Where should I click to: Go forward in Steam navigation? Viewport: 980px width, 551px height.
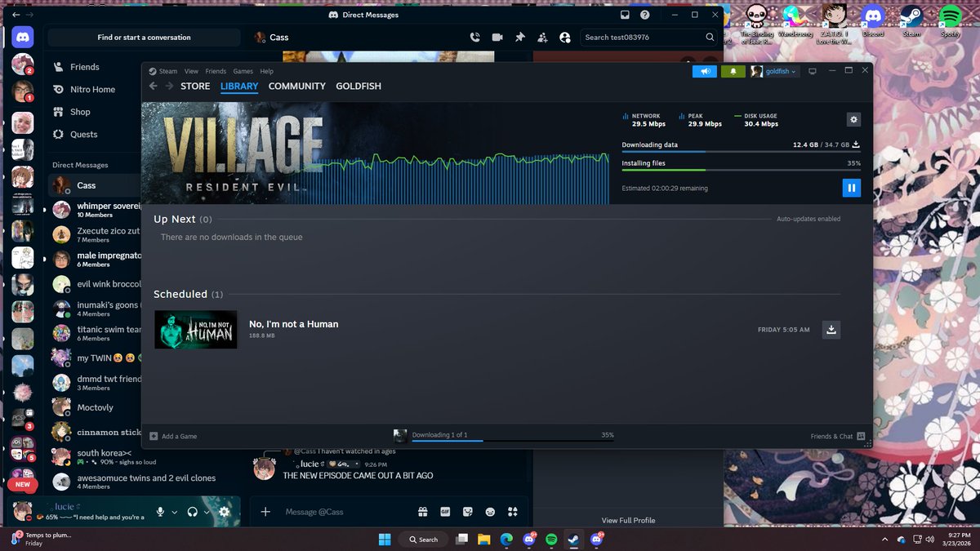(169, 86)
